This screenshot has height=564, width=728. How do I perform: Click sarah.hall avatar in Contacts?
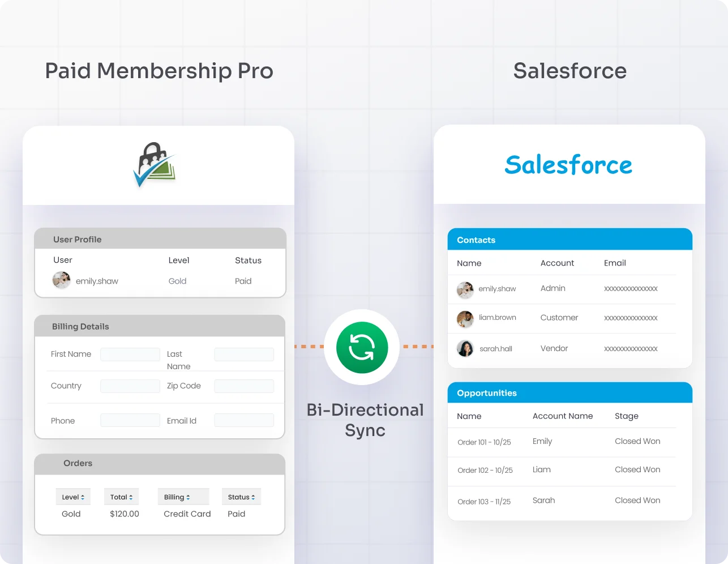465,348
